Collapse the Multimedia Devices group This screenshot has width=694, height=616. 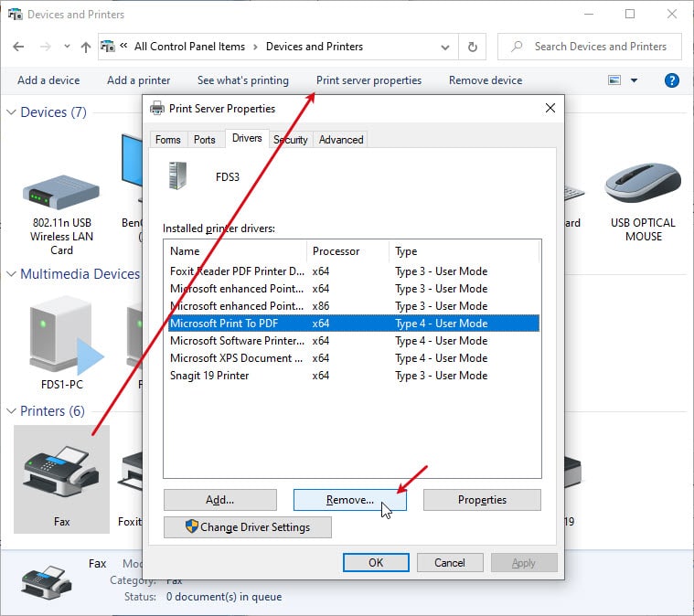tap(11, 274)
